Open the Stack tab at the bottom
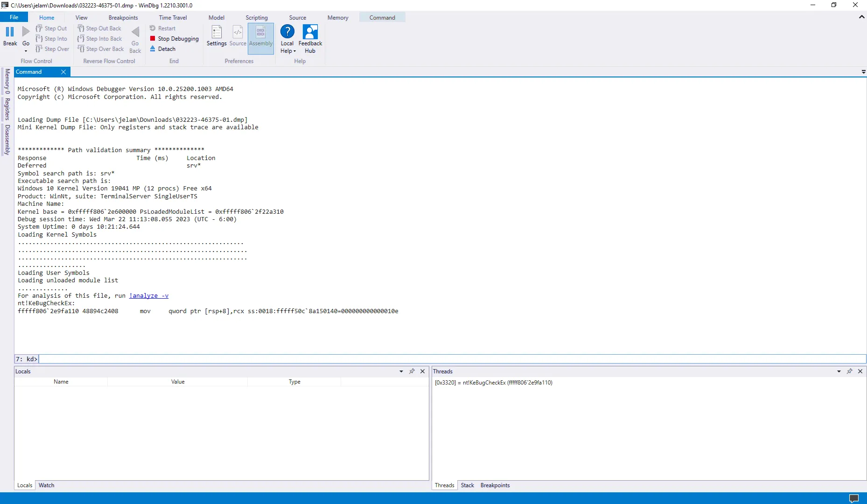 tap(467, 485)
